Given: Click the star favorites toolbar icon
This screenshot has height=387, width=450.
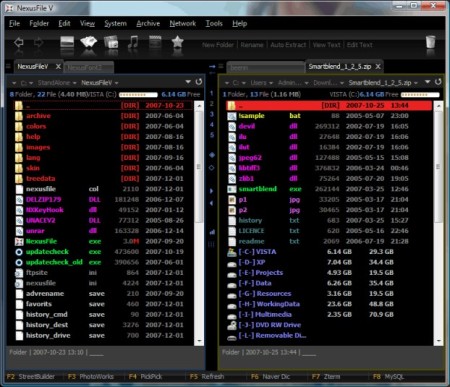Looking at the screenshot, I should (x=177, y=42).
